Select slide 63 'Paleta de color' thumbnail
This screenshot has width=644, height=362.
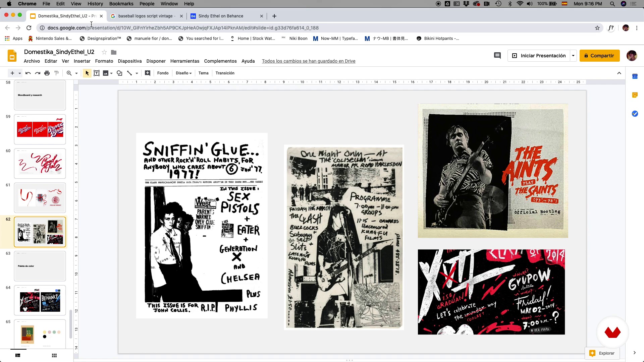(40, 266)
